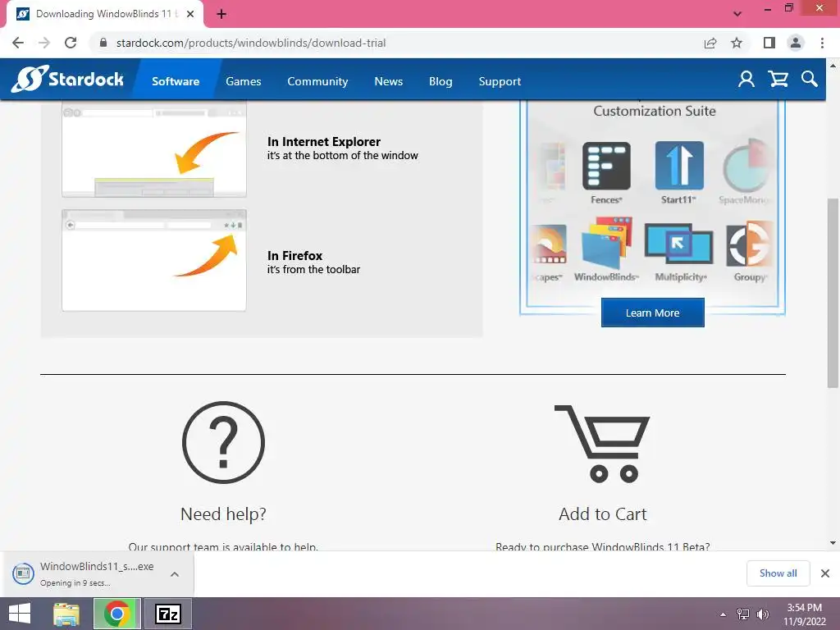Click the scrollbar down arrow
This screenshot has width=840, height=630.
pos(833,543)
